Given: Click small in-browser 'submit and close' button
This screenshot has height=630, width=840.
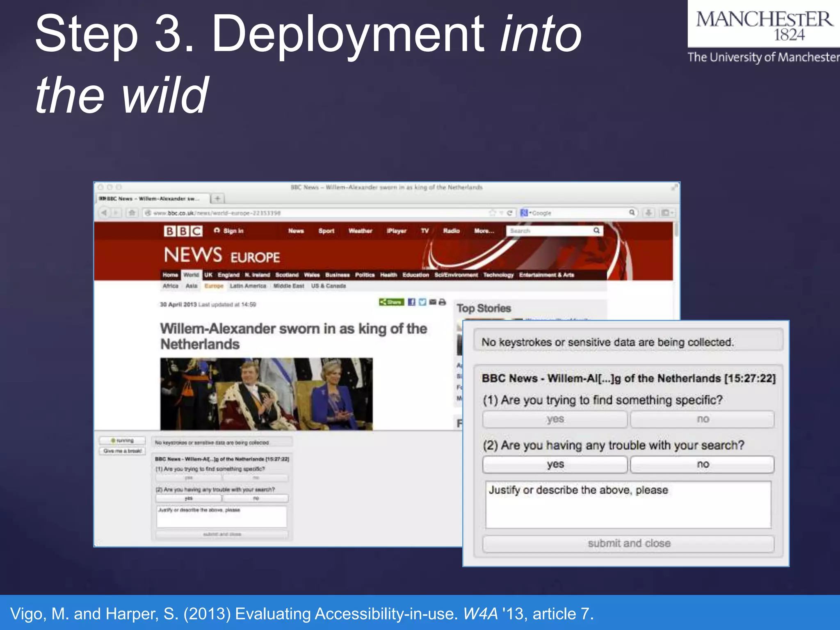Looking at the screenshot, I should [x=222, y=534].
